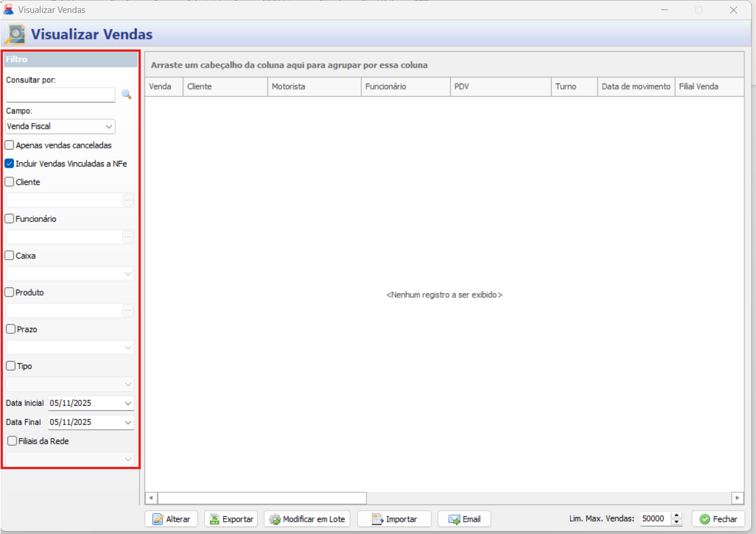
Task: Click the Alterar button
Action: click(171, 519)
